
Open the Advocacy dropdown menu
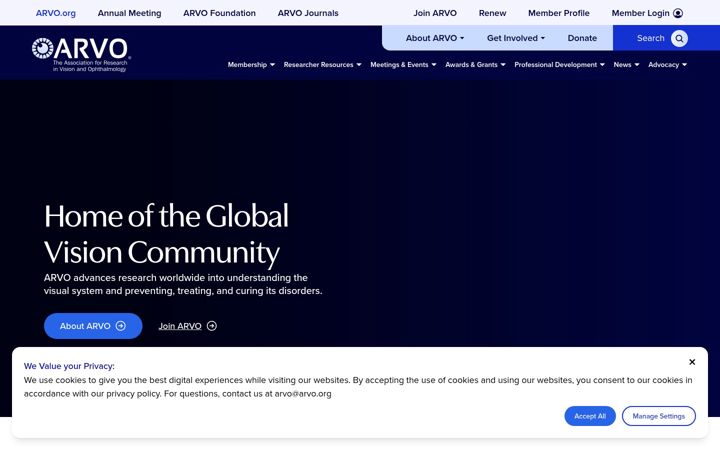(x=668, y=65)
